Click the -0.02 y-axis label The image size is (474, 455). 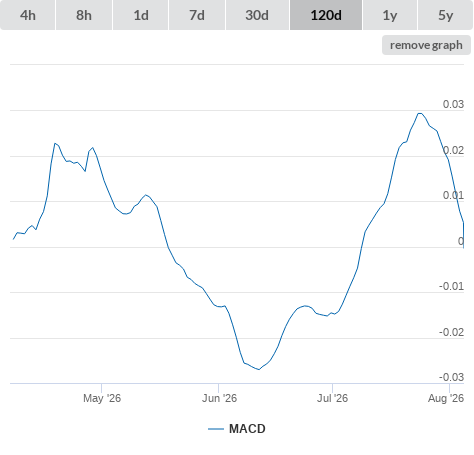pos(451,332)
